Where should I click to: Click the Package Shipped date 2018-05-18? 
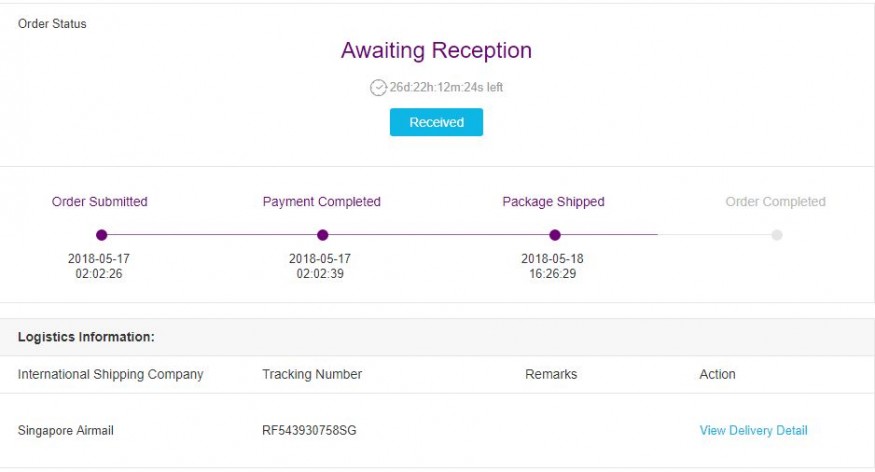coord(552,259)
